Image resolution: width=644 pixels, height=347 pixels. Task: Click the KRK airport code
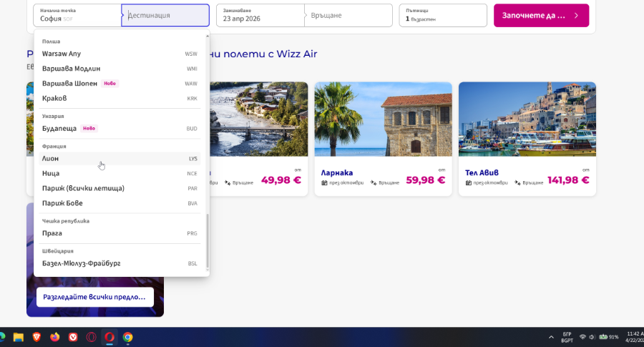(192, 99)
